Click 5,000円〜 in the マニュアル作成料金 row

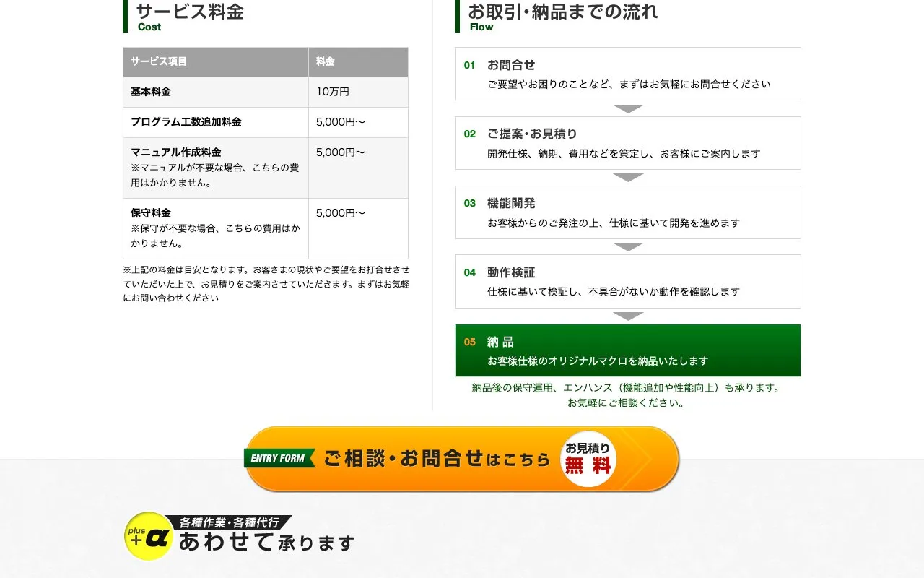point(341,152)
